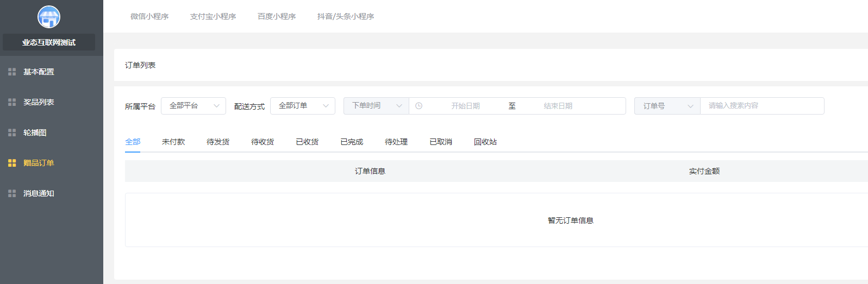Click the 业态互联网测试 store name button
The image size is (868, 284).
[49, 42]
